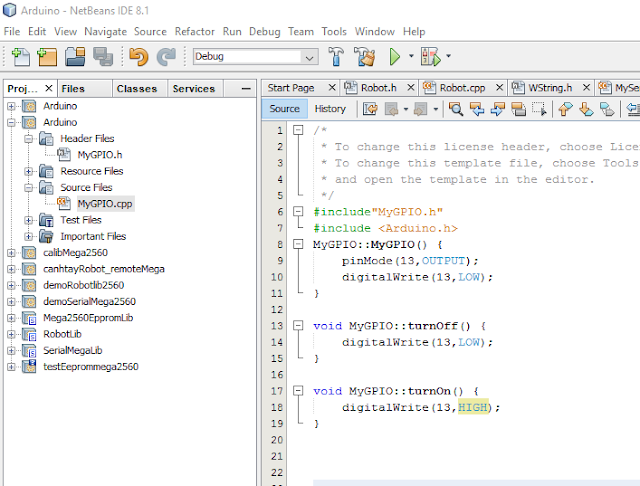The width and height of the screenshot is (640, 486).
Task: Select the demoSerialMega2560 project
Action: 89,302
